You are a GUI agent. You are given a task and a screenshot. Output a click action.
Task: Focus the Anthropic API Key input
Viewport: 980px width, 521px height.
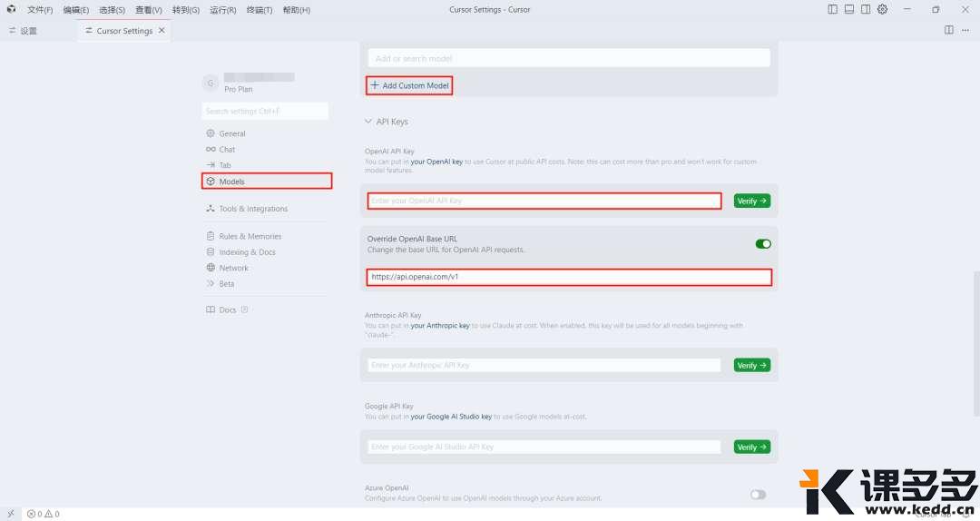tap(544, 365)
